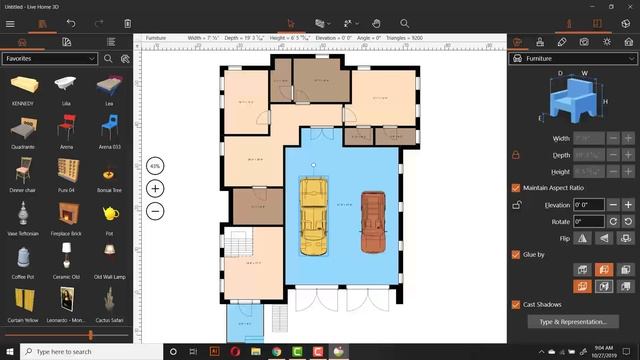640x360 pixels.
Task: Toggle Maintain Aspect Ratio checkbox
Action: (x=516, y=188)
